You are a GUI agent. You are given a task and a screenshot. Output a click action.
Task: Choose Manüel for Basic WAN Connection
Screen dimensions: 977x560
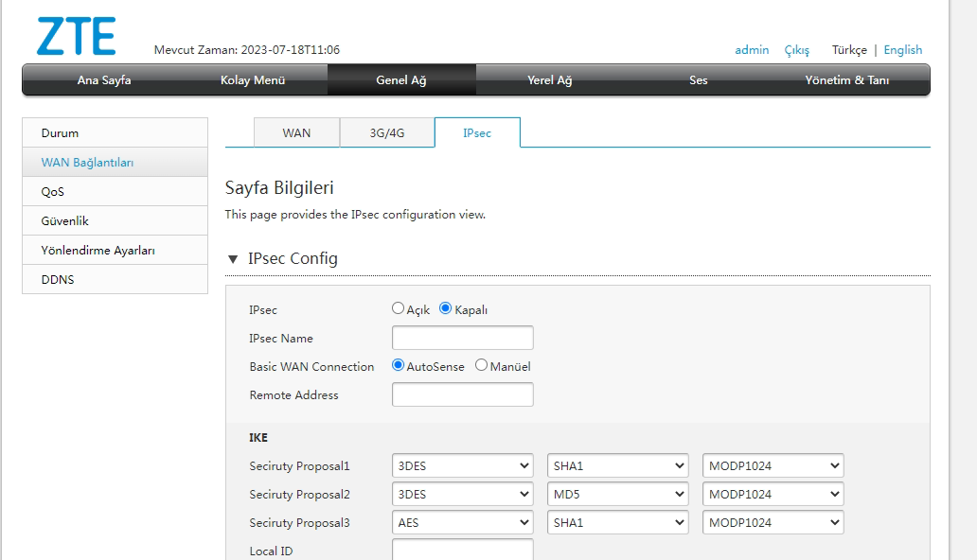(x=481, y=365)
